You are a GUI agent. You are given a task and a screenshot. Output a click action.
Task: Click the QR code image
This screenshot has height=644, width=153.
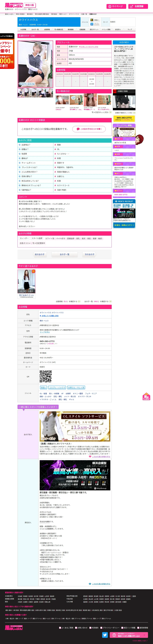coord(46,377)
